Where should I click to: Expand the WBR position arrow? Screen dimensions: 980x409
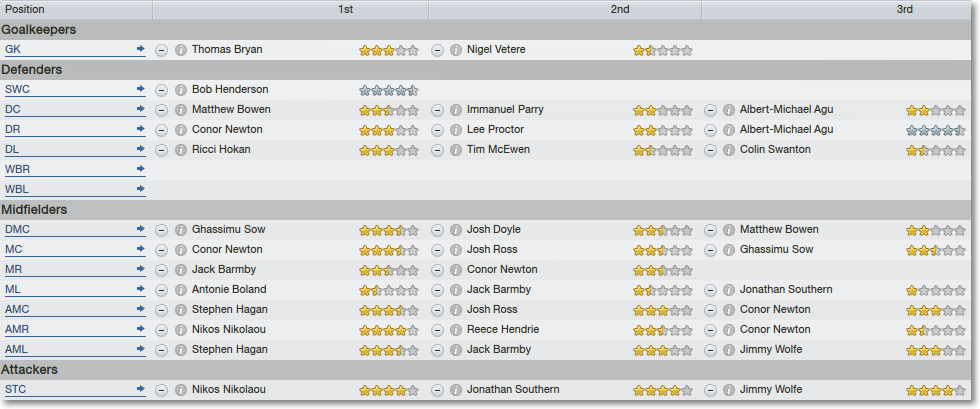click(x=141, y=169)
